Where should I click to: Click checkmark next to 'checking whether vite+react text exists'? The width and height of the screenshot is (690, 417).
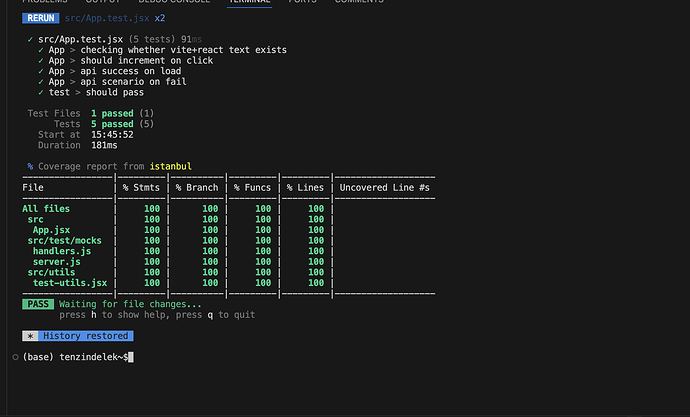pyautogui.click(x=41, y=50)
